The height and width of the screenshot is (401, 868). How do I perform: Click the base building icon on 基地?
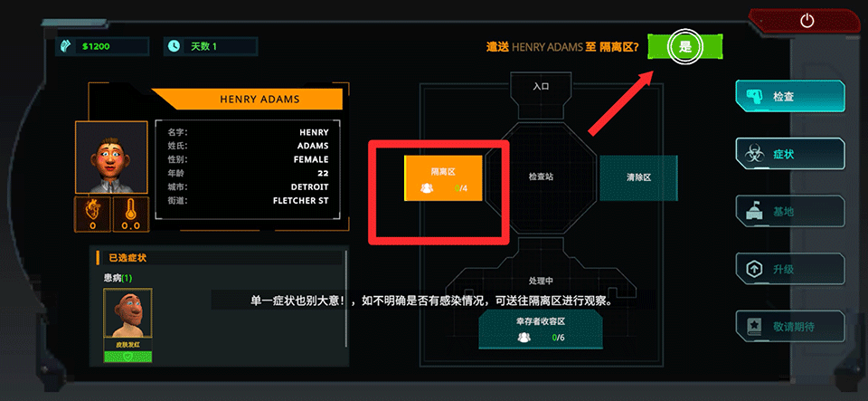click(753, 212)
